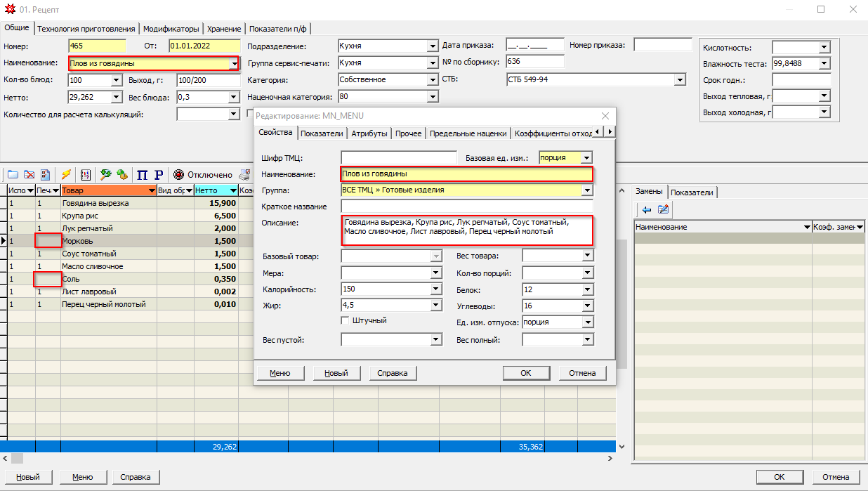The width and height of the screenshot is (868, 491).
Task: Click the yellow lightning bolt icon
Action: tap(66, 175)
